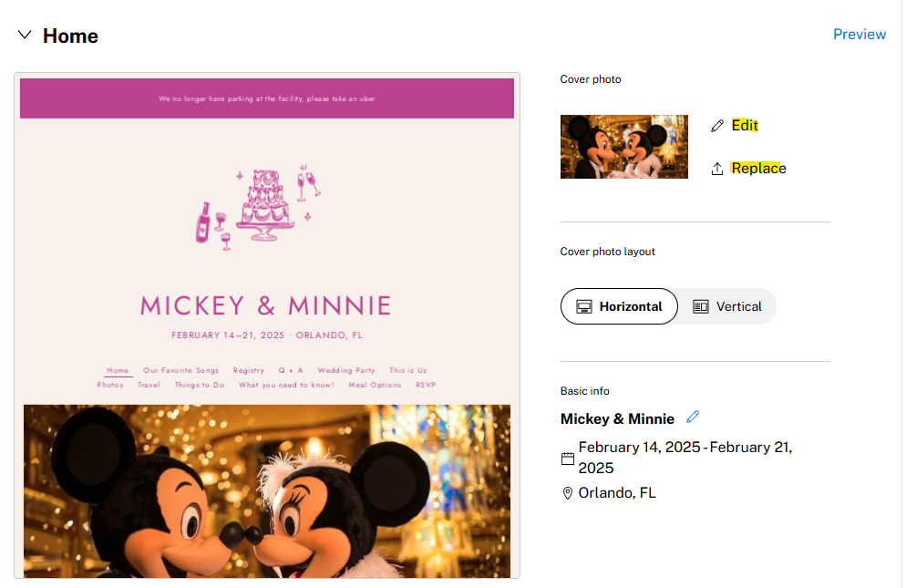Screen dimensions: 906x588
Task: Click the pencil icon beside Edit
Action: coord(717,126)
